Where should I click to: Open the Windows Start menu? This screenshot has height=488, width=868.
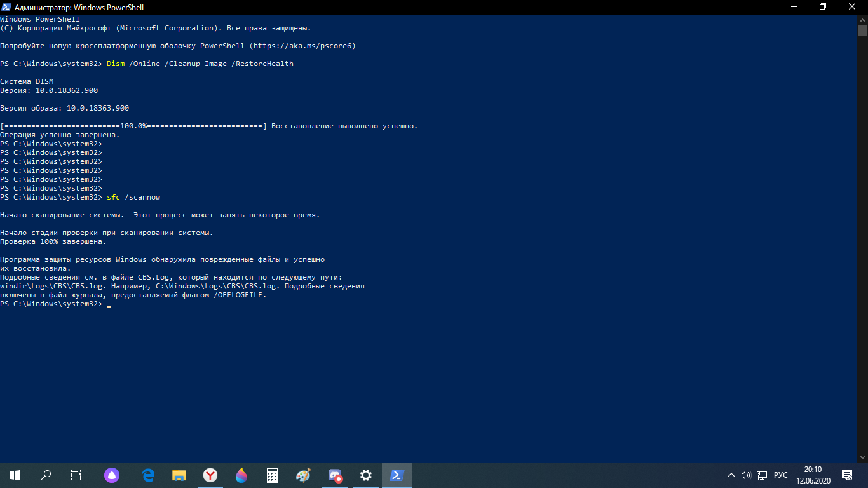click(15, 475)
